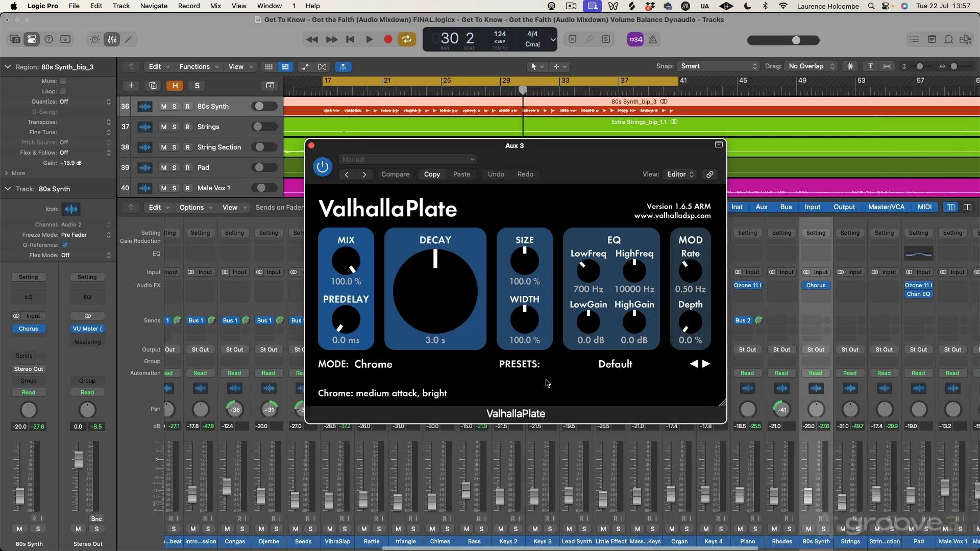Viewport: 980px width, 551px height.
Task: Solo the Pad track
Action: coord(174,167)
